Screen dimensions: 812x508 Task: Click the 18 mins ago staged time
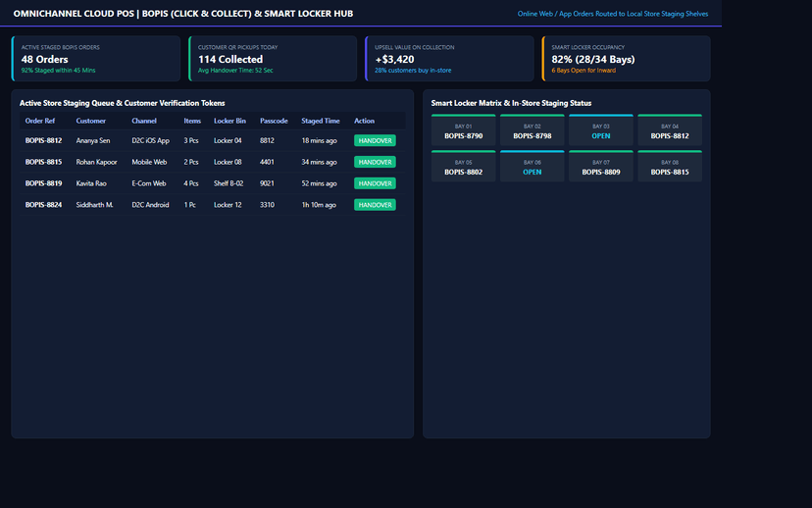click(x=319, y=140)
